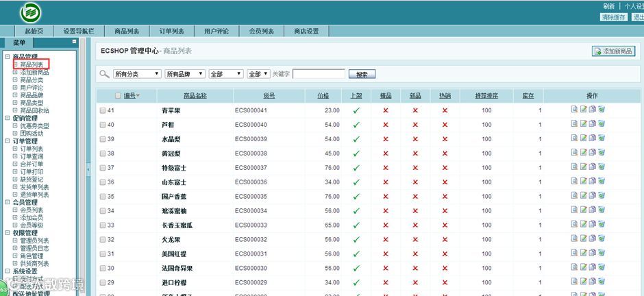The height and width of the screenshot is (296, 644).
Task: Open the 会员列表 top navigation tab
Action: point(261,32)
